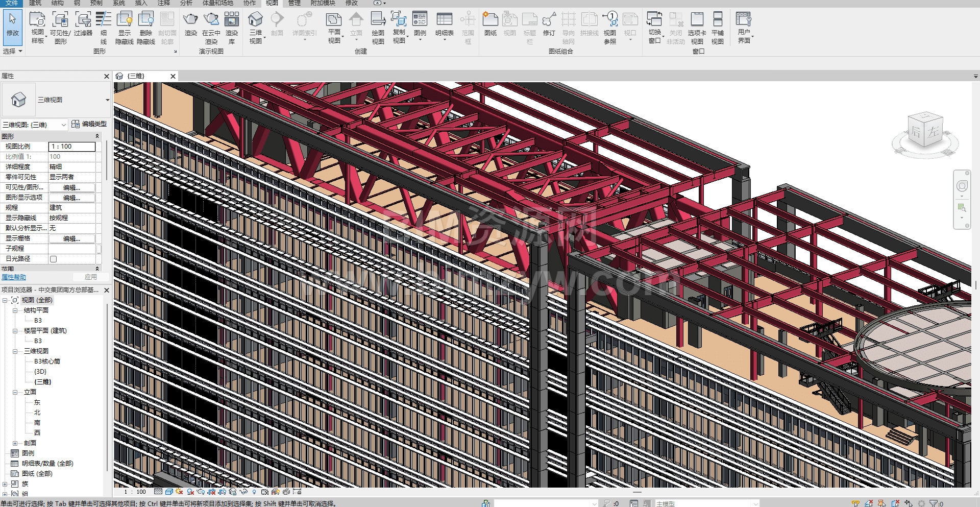
Task: Expand the 剖面 tree node
Action: coord(15,443)
